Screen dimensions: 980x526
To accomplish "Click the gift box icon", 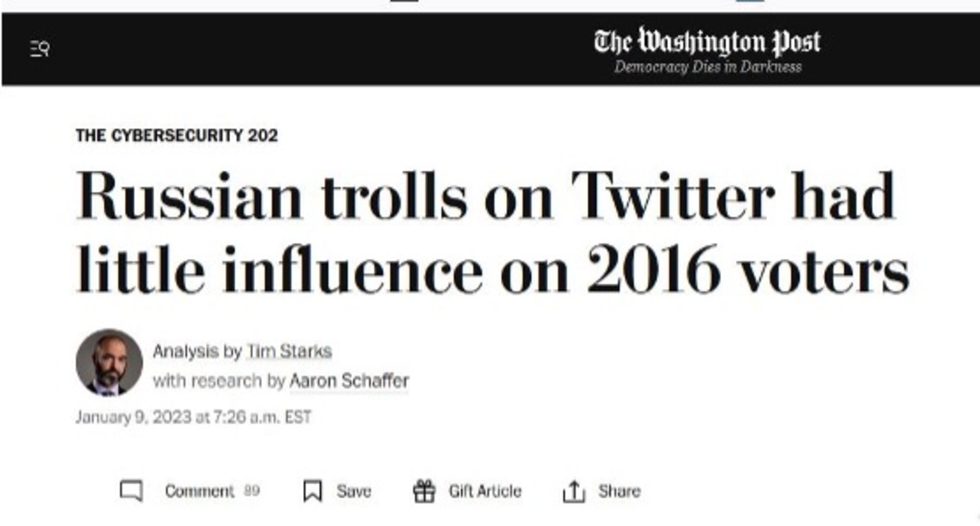I will pos(424,491).
